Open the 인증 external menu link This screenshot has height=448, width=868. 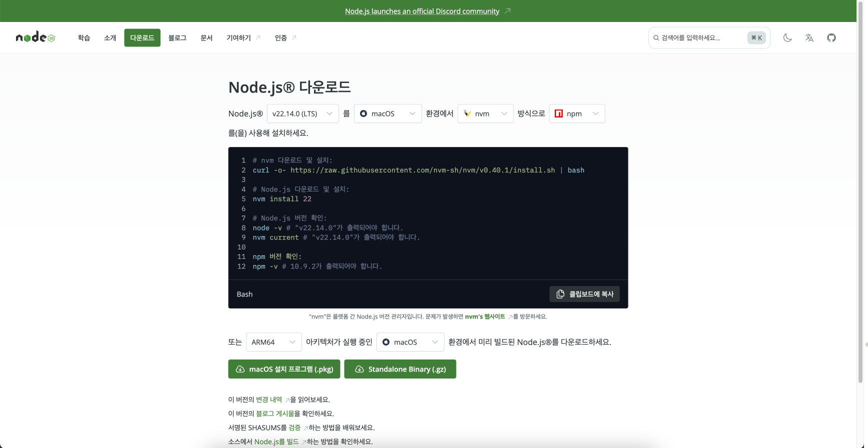click(285, 37)
